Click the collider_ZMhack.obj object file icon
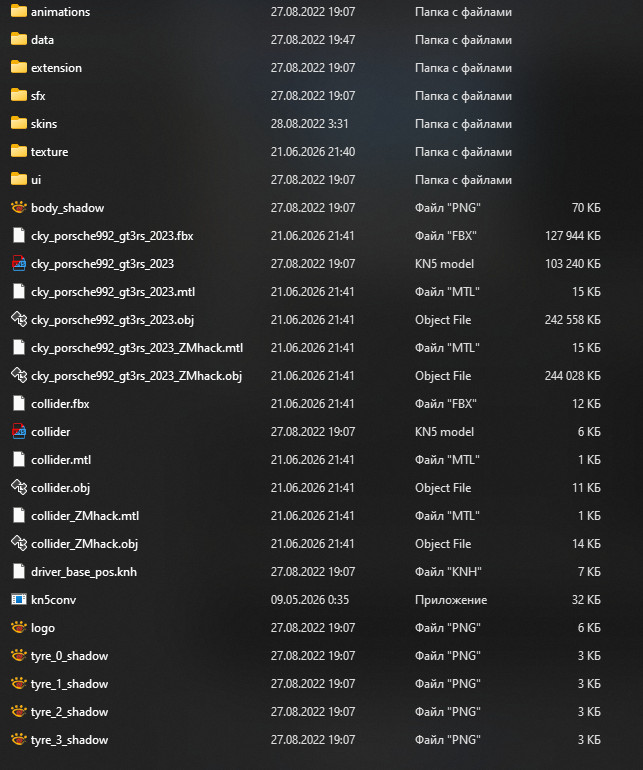 pyautogui.click(x=19, y=543)
